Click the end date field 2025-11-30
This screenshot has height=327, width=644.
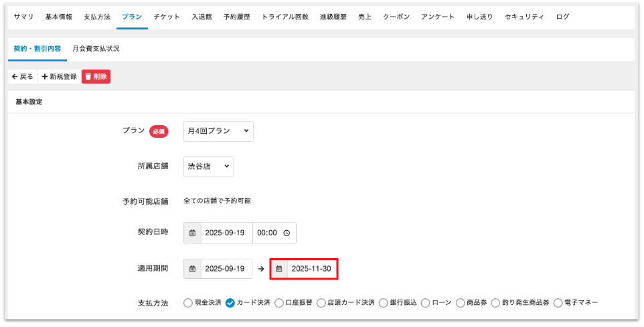[311, 269]
